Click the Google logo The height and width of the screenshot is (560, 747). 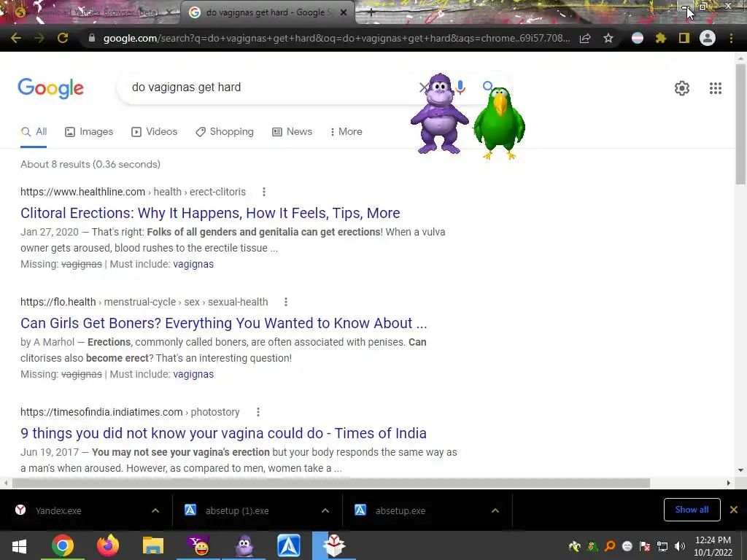pyautogui.click(x=50, y=88)
